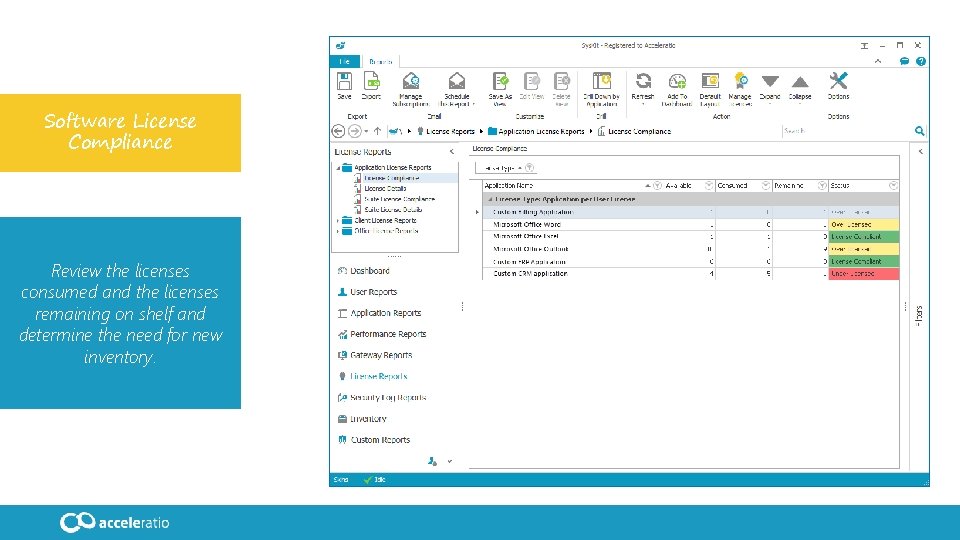Select the Microsoft Office Outlook row
Image resolution: width=960 pixels, height=540 pixels.
coord(691,249)
